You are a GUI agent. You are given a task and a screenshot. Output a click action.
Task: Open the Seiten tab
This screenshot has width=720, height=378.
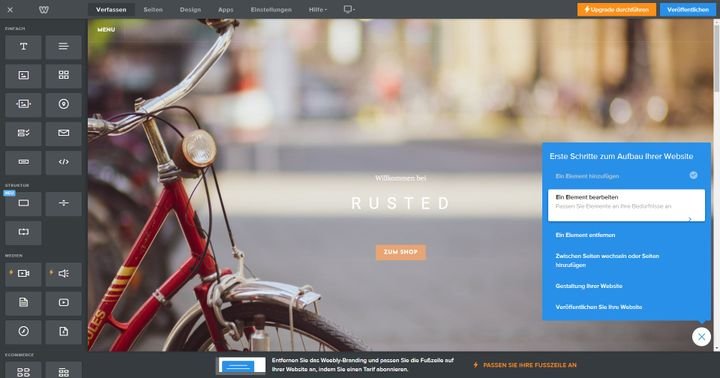point(153,10)
